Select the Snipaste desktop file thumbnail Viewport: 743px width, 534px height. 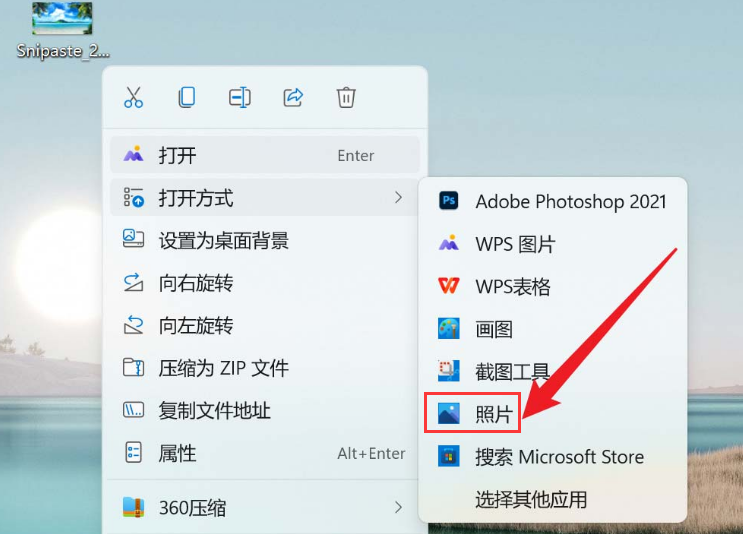click(x=62, y=20)
